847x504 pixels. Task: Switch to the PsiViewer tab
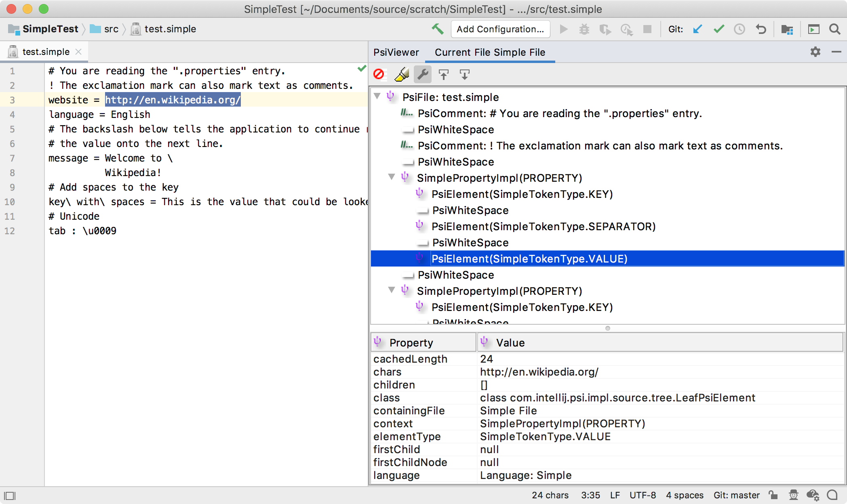396,52
